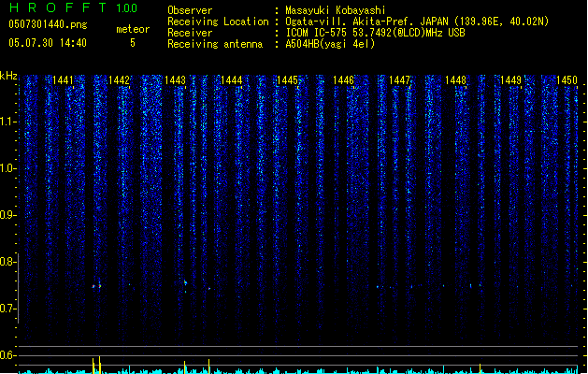
Task: Select the filename 0507301440.png
Action: pyautogui.click(x=48, y=24)
